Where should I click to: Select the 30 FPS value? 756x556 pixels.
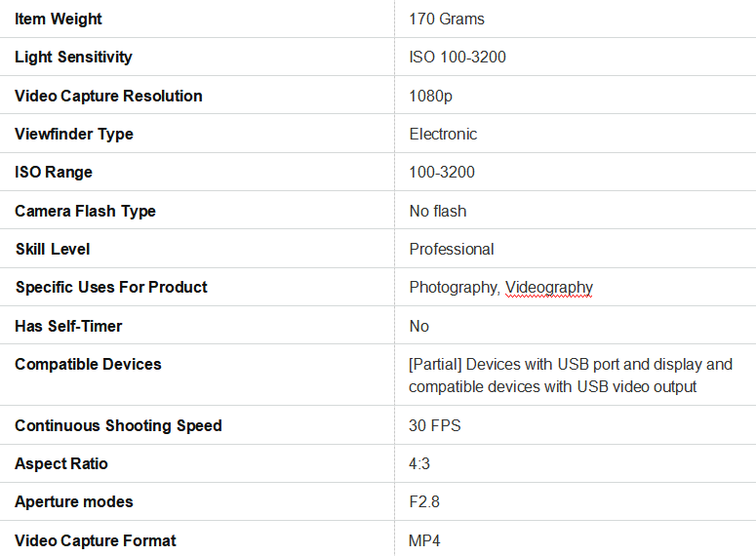(435, 425)
